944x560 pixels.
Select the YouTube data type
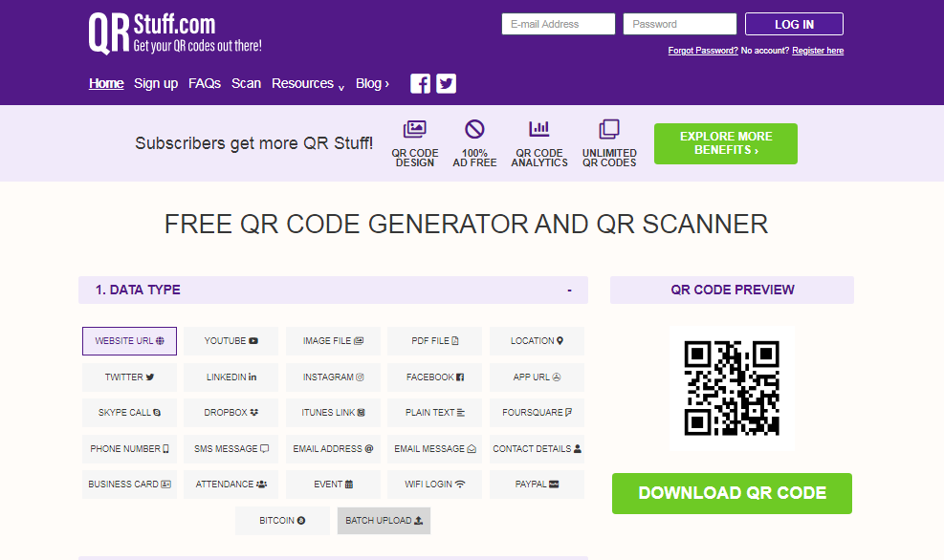click(231, 341)
